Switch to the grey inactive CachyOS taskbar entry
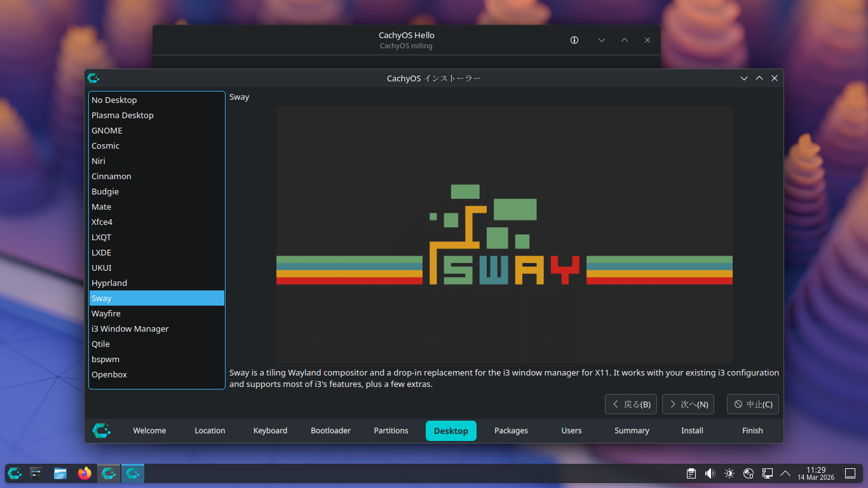The image size is (868, 488). [x=109, y=473]
